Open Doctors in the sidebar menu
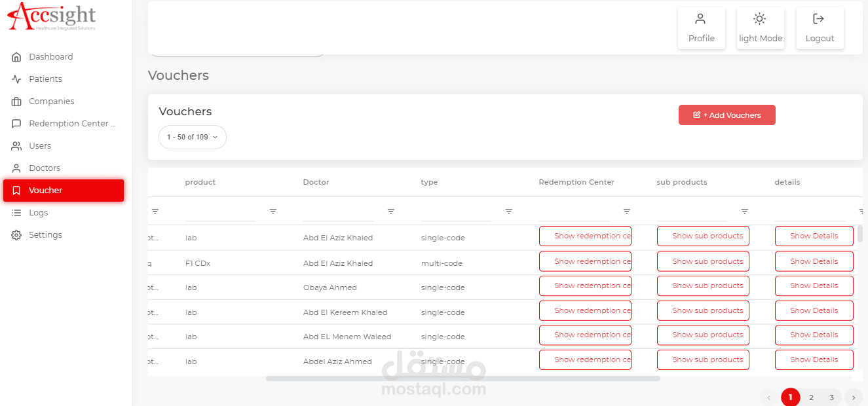The height and width of the screenshot is (406, 868). (45, 168)
